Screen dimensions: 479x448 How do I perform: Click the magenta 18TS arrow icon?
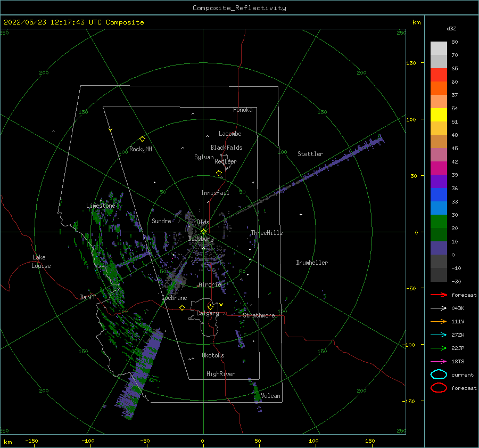[x=439, y=362]
